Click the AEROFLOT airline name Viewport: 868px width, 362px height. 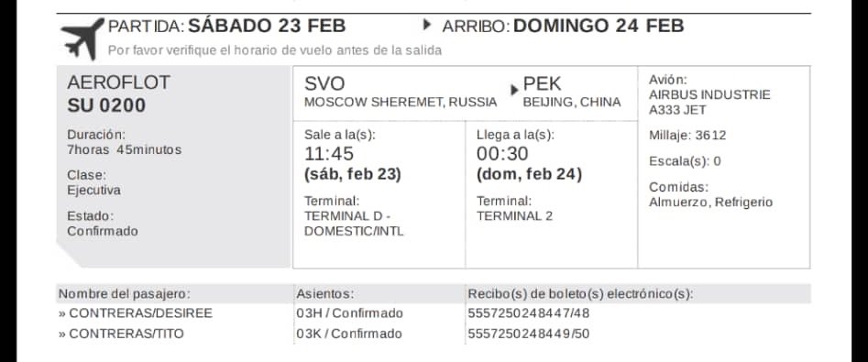118,82
